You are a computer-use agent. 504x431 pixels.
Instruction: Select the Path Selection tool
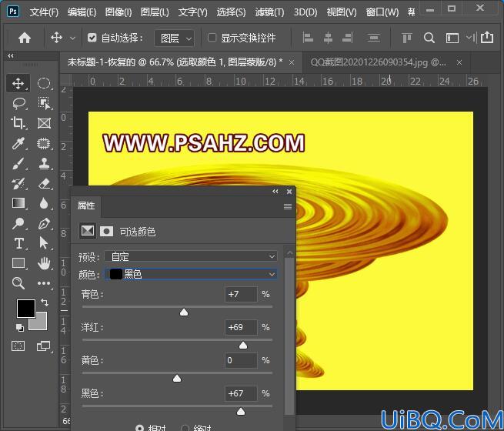pos(44,243)
